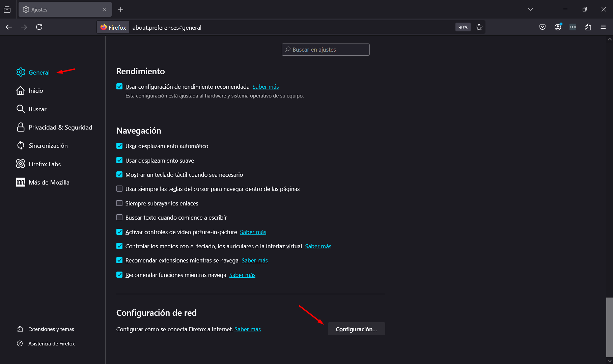The width and height of the screenshot is (613, 364).
Task: Bookmark this page with the star icon
Action: (x=479, y=27)
